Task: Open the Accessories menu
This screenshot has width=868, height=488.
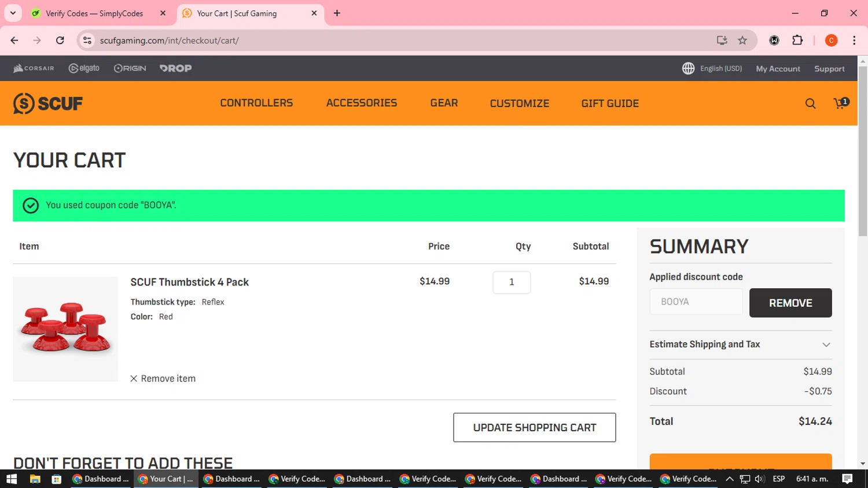Action: [362, 103]
